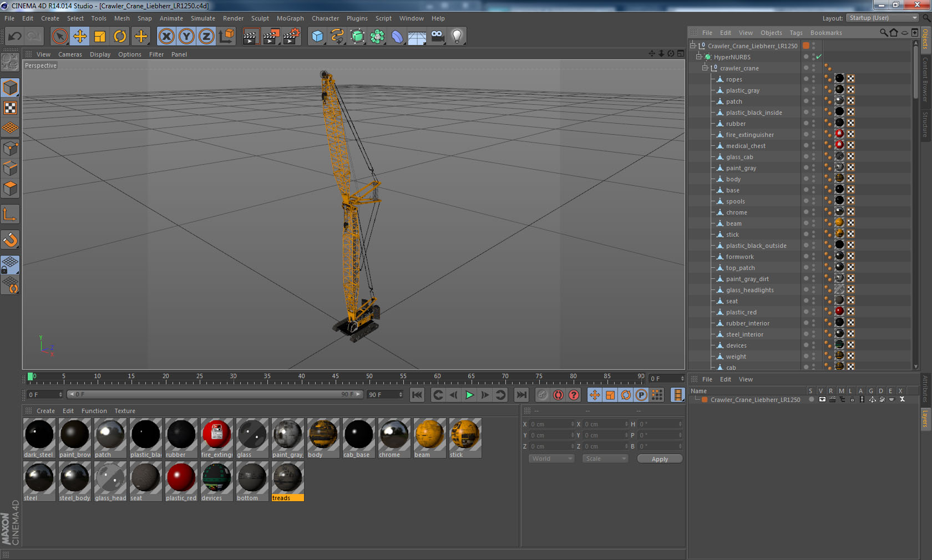Enable the snap magnet tool

[x=11, y=240]
